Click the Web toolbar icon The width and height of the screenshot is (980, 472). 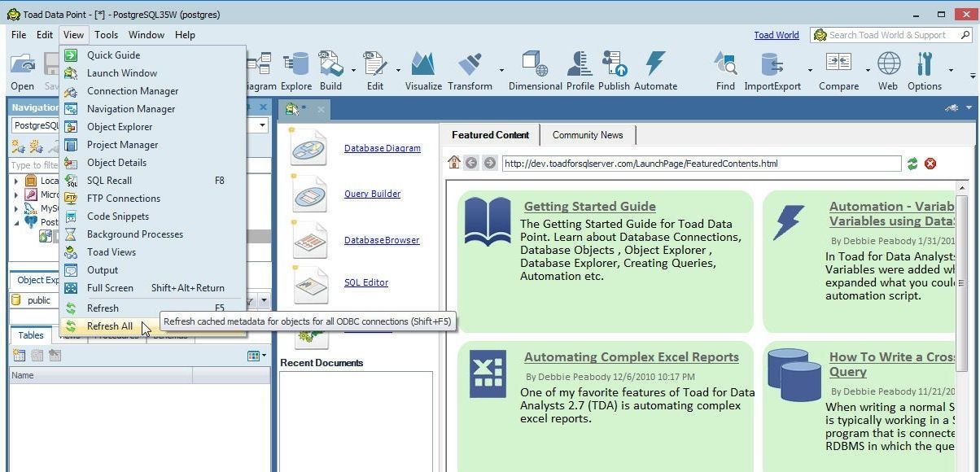point(887,72)
